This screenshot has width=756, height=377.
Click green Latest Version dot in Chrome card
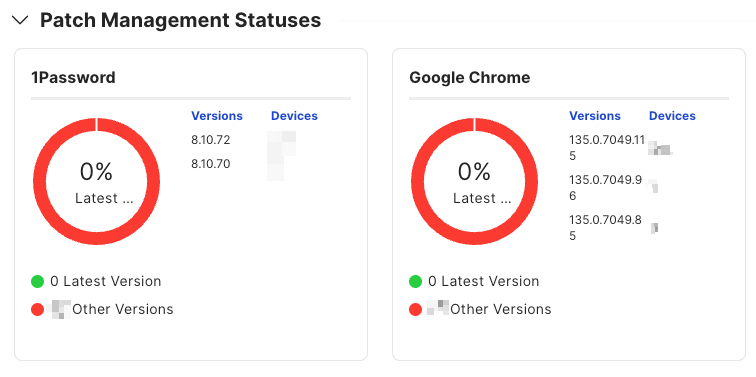coord(416,281)
